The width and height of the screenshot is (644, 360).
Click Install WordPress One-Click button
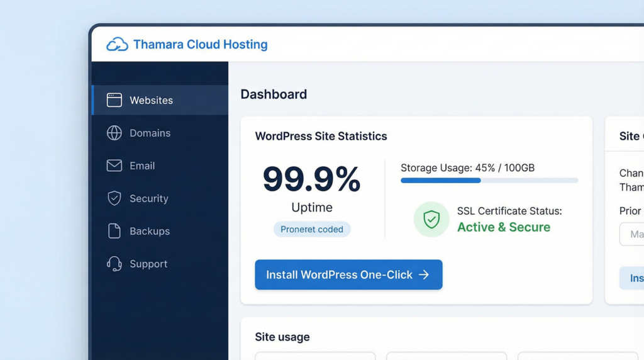[348, 274]
